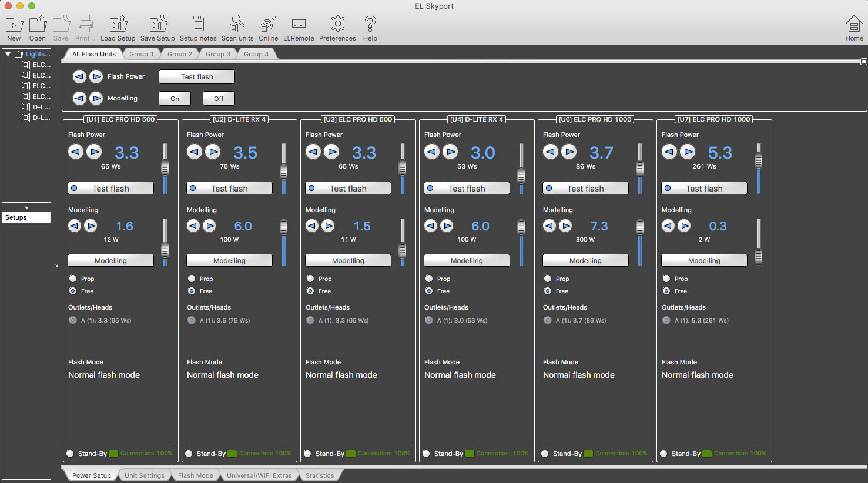Select Prop modelling mode for U3
The width and height of the screenshot is (868, 483).
[310, 279]
